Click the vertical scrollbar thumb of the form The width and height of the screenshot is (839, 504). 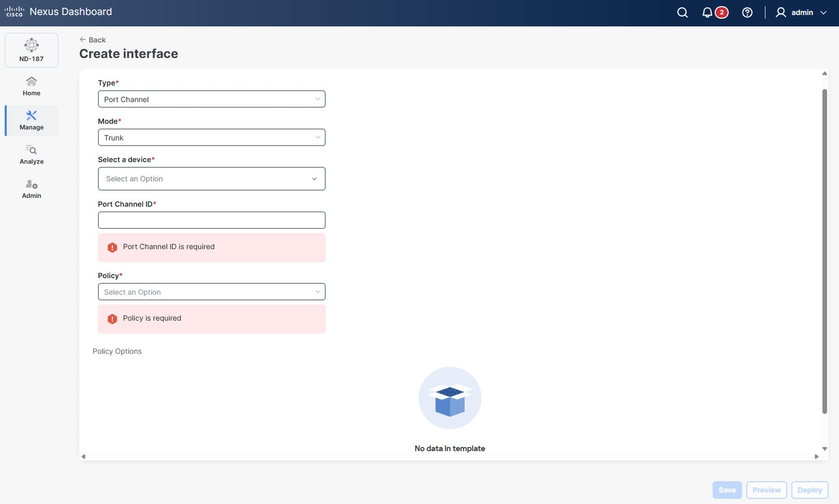coord(824,251)
